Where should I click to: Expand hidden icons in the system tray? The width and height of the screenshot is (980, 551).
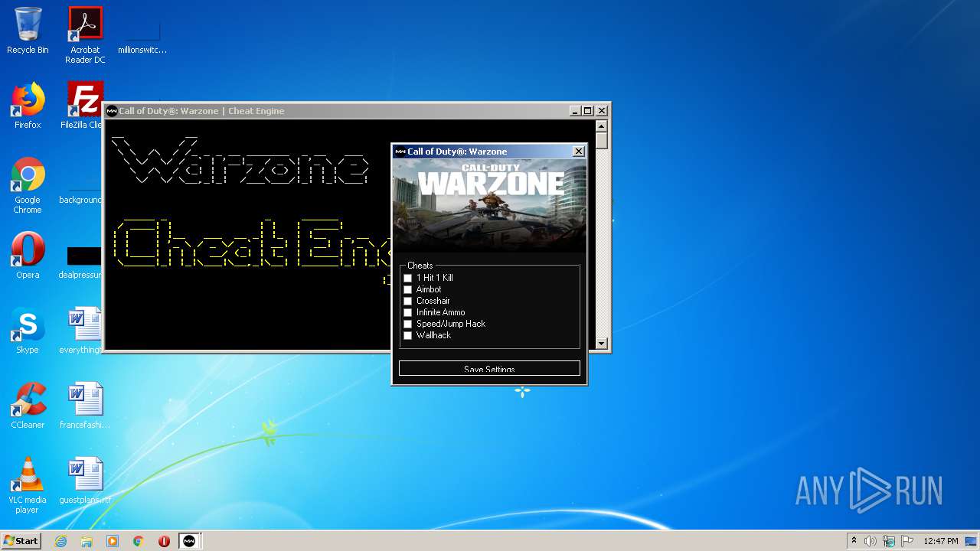click(x=854, y=541)
